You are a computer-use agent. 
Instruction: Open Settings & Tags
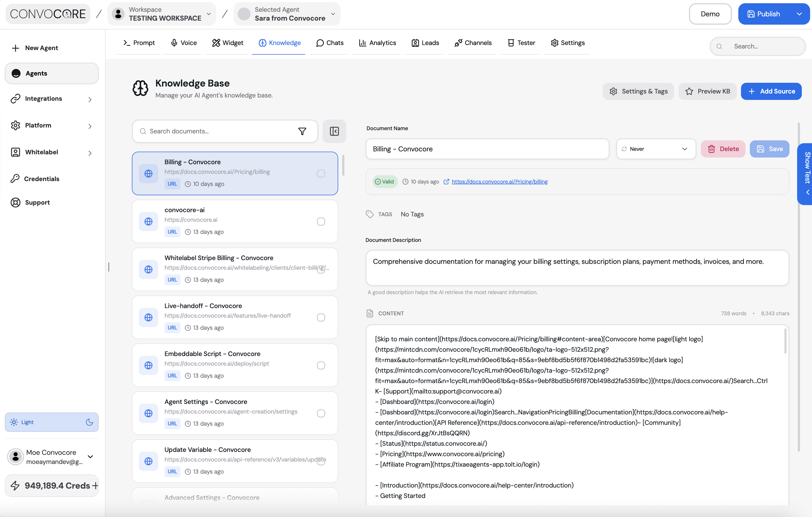point(638,91)
